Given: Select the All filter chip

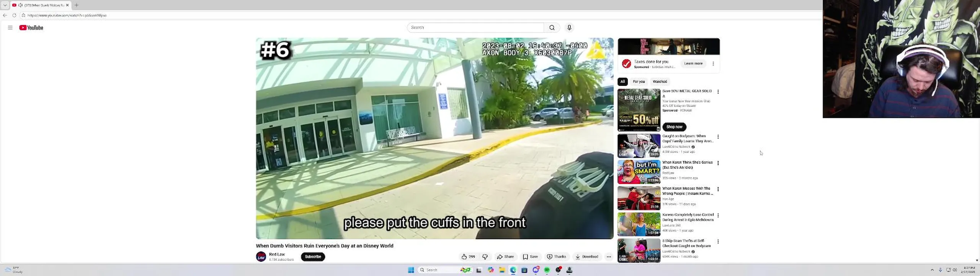Looking at the screenshot, I should click(622, 81).
